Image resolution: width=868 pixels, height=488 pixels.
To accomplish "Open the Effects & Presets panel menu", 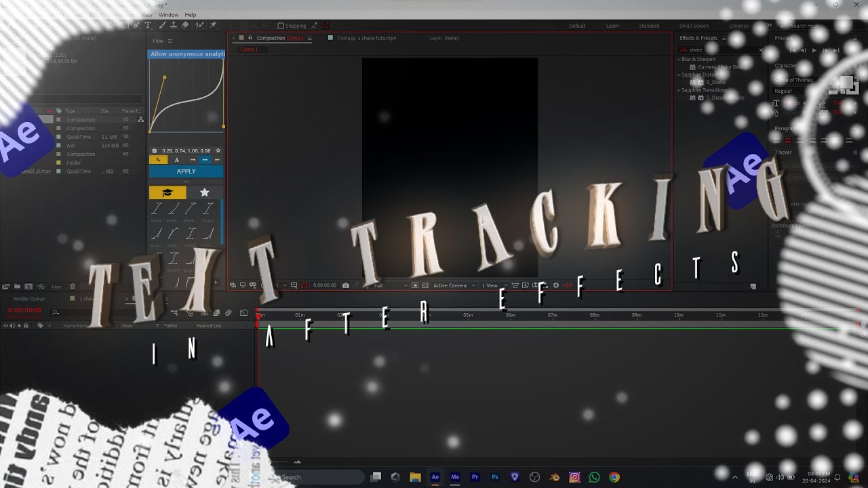I will 723,38.
